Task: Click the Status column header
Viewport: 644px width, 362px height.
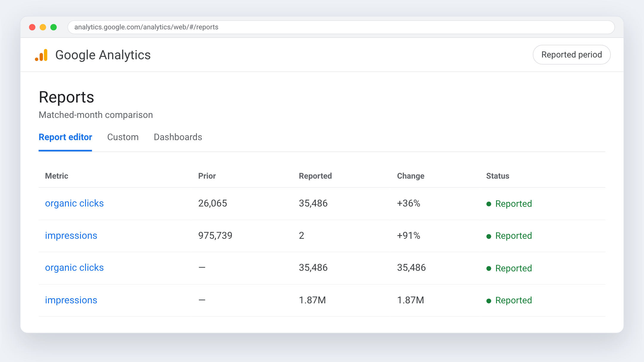Action: pos(498,176)
